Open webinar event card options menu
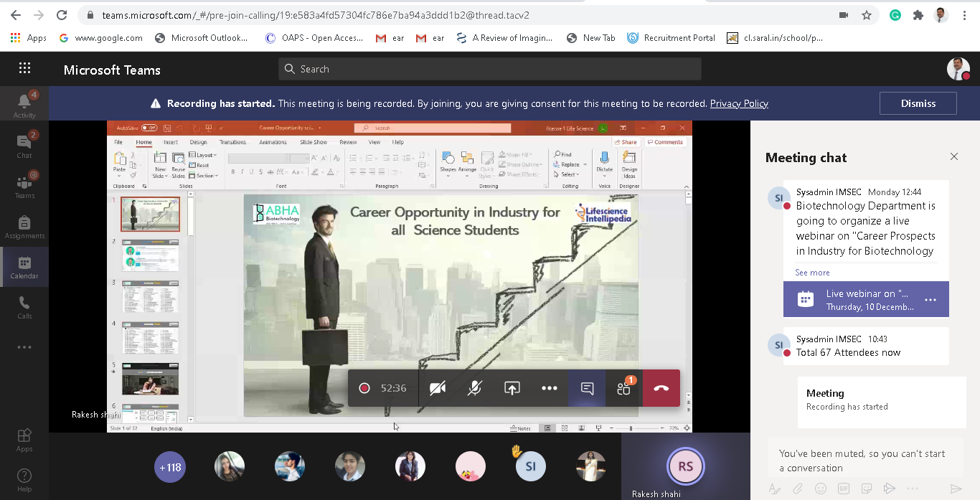980x500 pixels. (x=930, y=300)
